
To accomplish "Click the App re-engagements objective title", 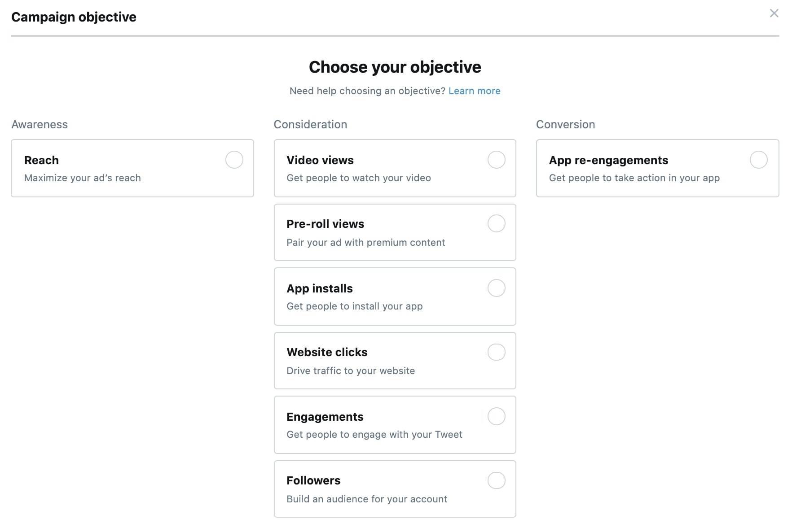I will pyautogui.click(x=608, y=160).
